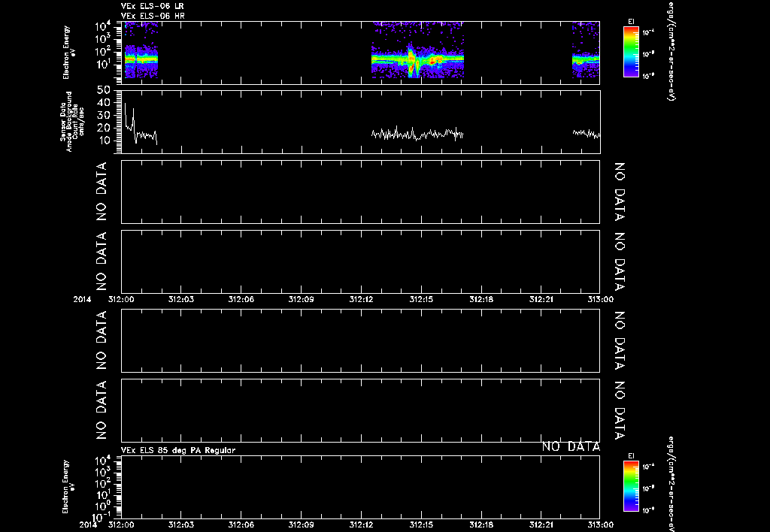Click '312:03' on the bottom time axis
The height and width of the screenshot is (532, 770).
coord(181,524)
